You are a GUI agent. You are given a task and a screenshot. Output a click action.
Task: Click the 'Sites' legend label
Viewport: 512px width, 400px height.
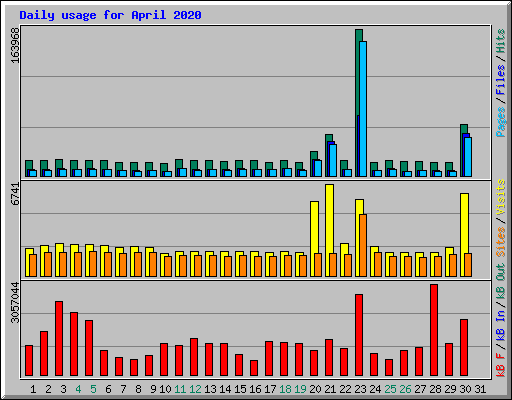click(501, 242)
